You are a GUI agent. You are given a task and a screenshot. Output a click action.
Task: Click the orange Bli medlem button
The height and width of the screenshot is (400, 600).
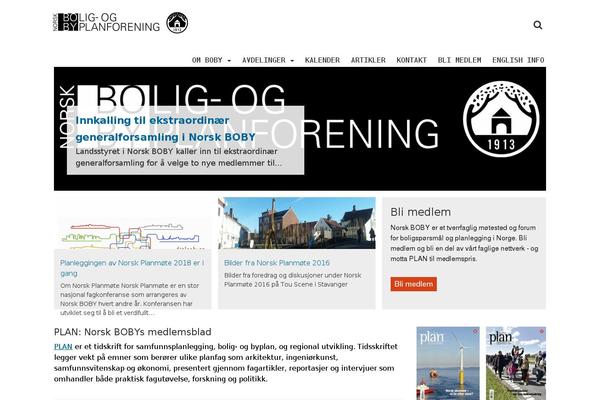(x=414, y=284)
